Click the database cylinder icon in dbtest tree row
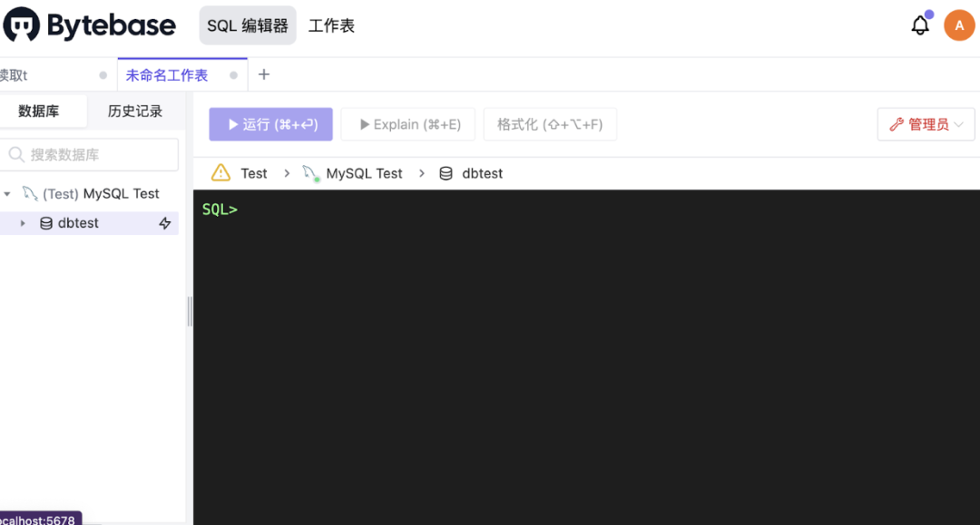This screenshot has width=980, height=525. pos(46,223)
